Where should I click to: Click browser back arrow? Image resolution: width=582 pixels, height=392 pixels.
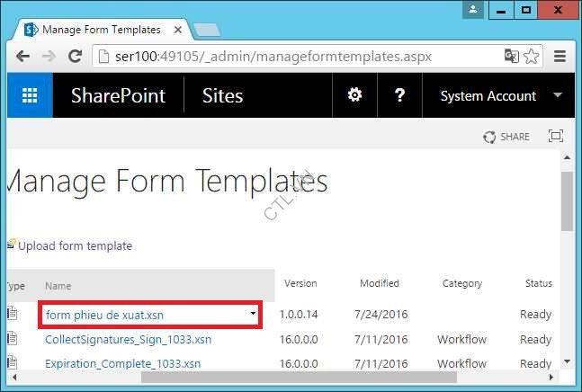click(22, 57)
